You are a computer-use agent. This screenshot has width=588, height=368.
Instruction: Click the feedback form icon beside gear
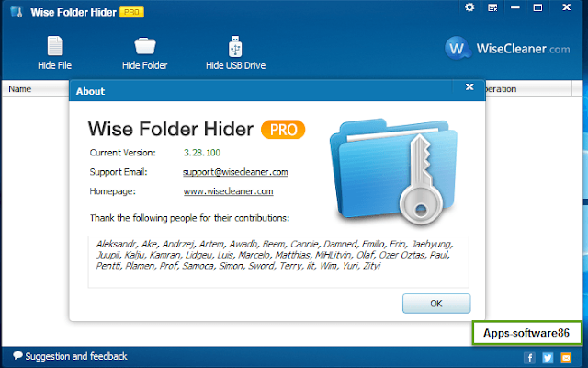(x=492, y=7)
